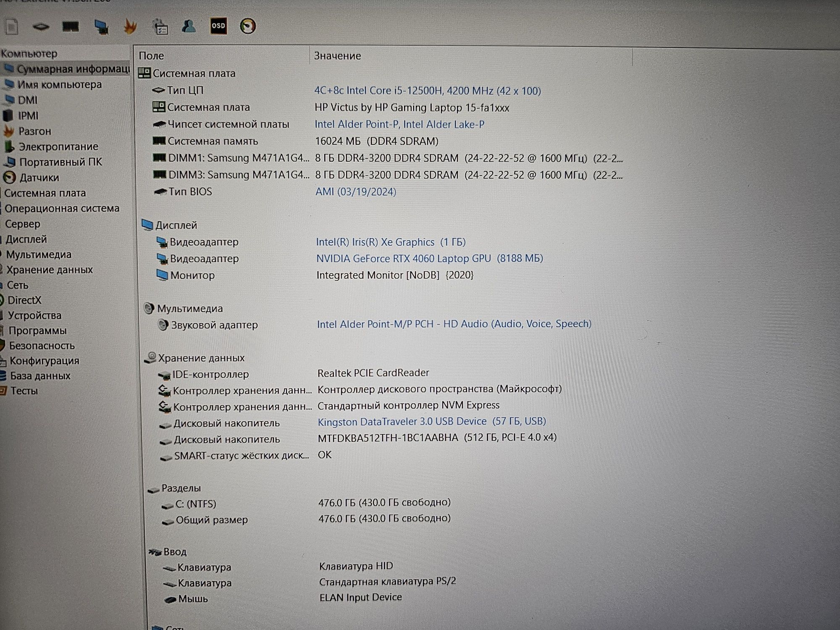Open the Report document toolbar icon
Viewport: 840px width, 630px height.
tap(11, 27)
